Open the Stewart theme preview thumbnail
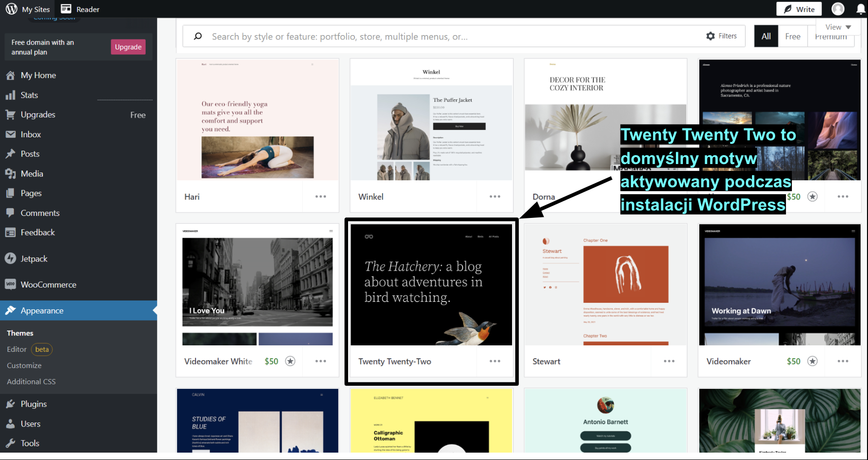868x460 pixels. pos(606,285)
